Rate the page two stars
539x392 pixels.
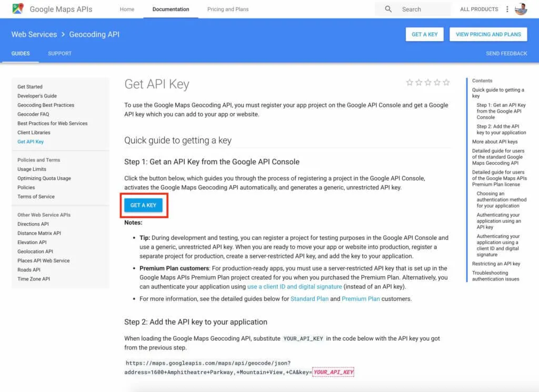click(418, 82)
